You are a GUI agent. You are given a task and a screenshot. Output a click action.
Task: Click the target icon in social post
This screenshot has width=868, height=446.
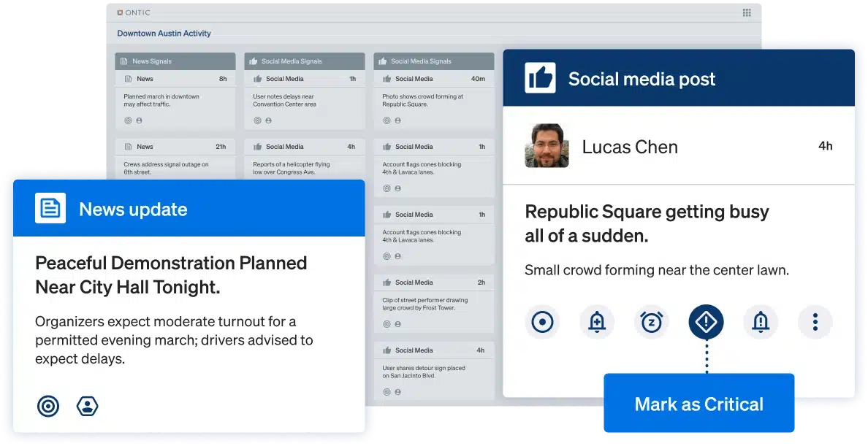(542, 322)
